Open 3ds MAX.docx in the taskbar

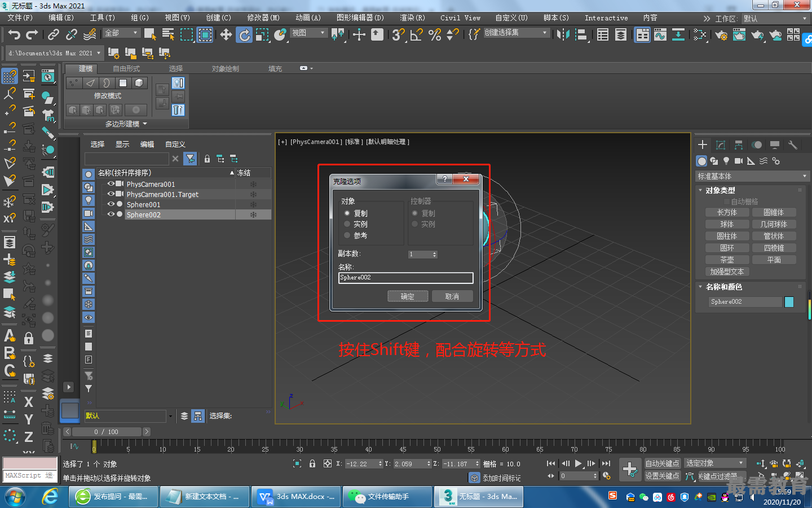[297, 497]
